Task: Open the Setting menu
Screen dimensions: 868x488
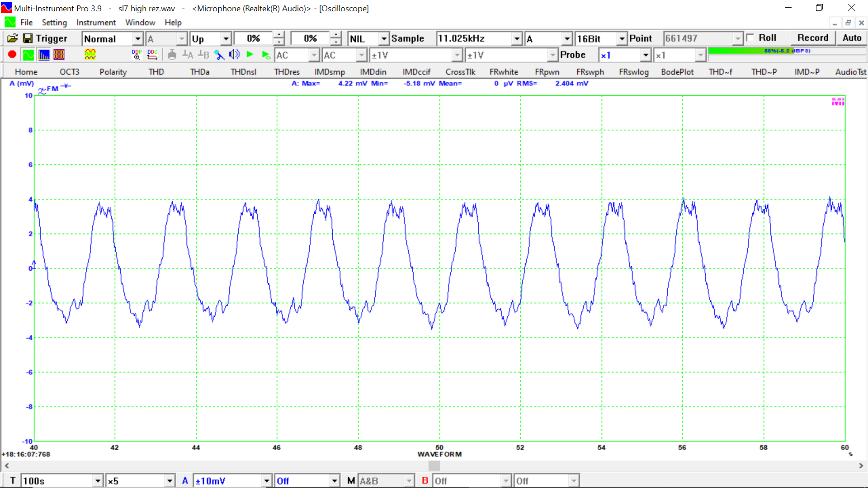Action: click(x=54, y=22)
